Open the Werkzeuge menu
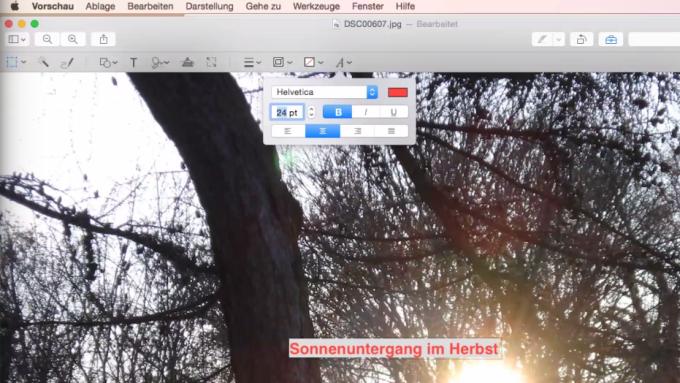 coord(316,6)
